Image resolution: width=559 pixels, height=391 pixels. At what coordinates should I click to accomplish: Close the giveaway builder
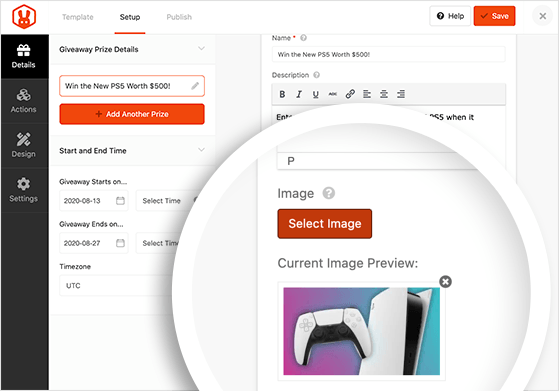pyautogui.click(x=543, y=16)
